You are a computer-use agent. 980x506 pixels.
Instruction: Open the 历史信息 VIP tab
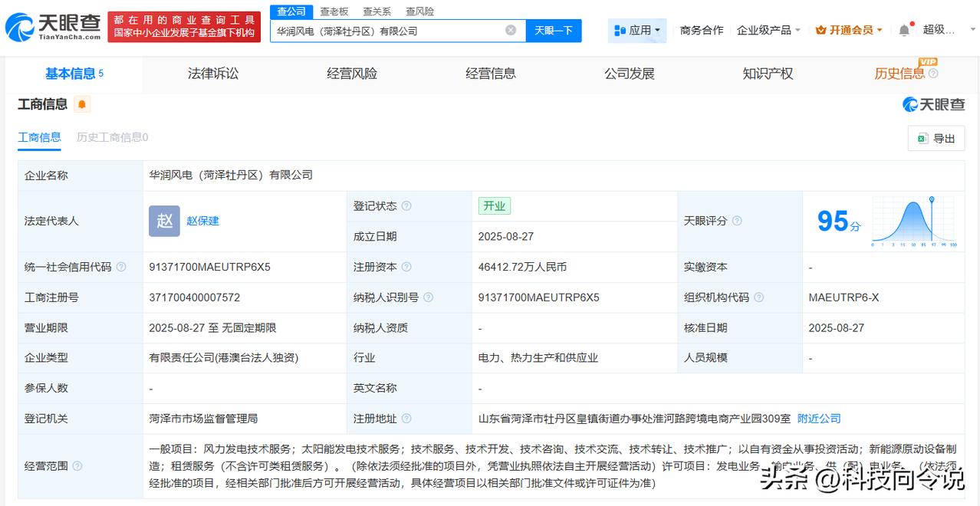(x=899, y=74)
